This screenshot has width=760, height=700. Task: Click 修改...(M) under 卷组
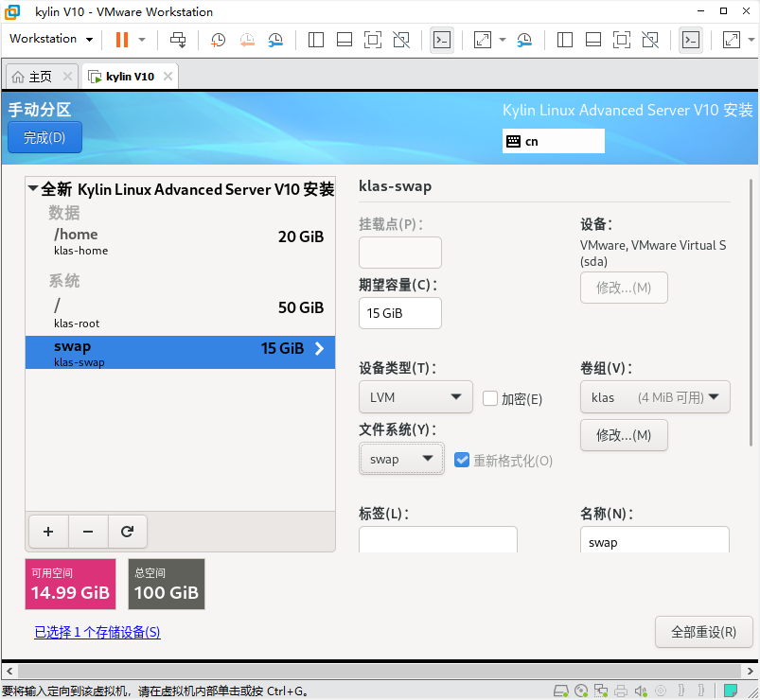[x=624, y=435]
